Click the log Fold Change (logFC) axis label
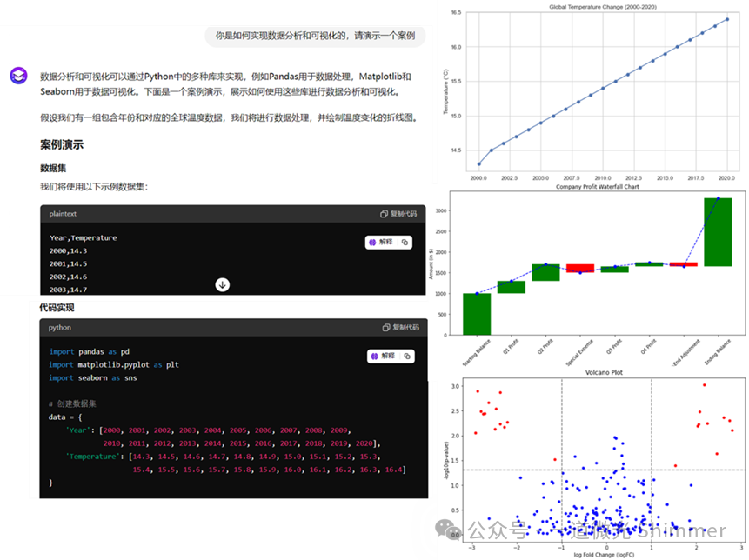 pos(604,555)
